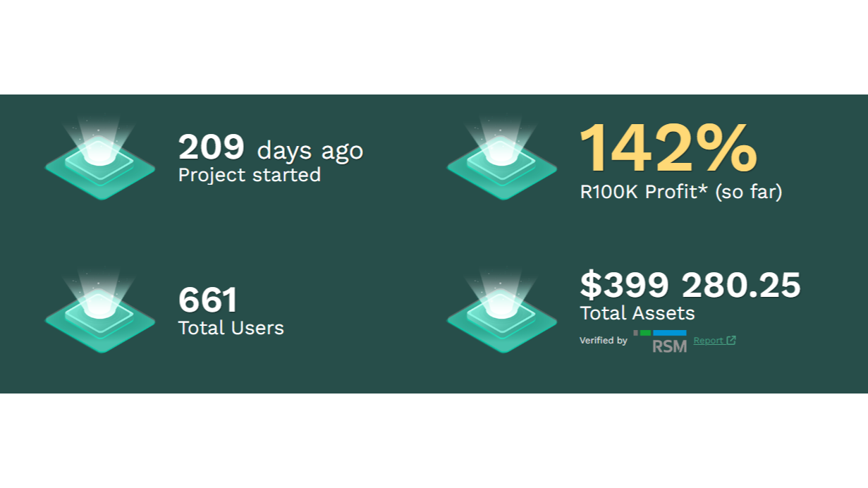Click the percent sign in 142%

pyautogui.click(x=726, y=149)
